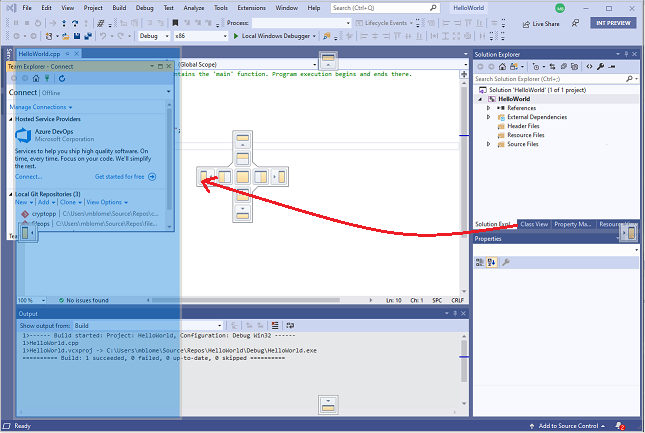
Task: Expand the References node
Action: click(x=488, y=108)
